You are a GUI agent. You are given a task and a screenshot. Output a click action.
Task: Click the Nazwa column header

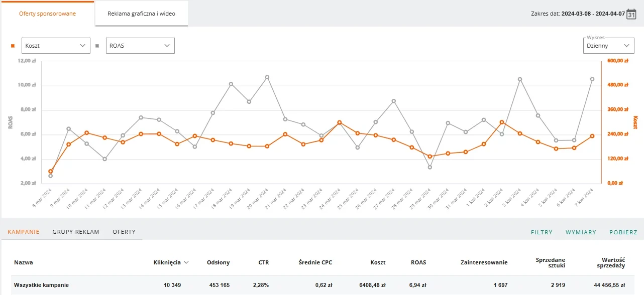(x=23, y=262)
